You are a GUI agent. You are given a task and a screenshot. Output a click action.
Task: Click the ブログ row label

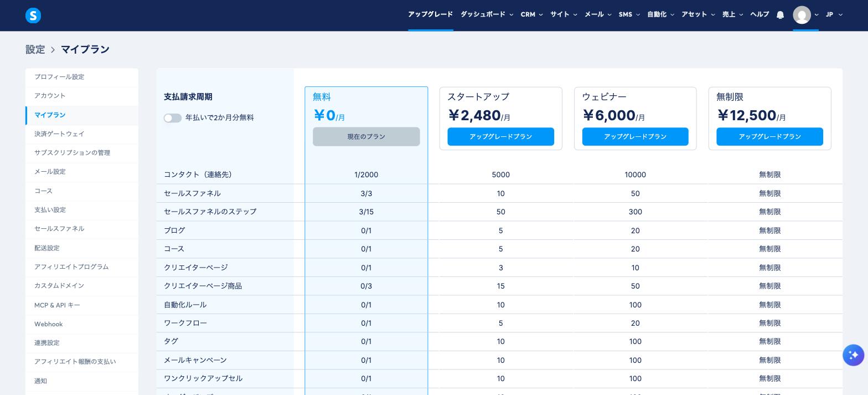click(x=174, y=231)
